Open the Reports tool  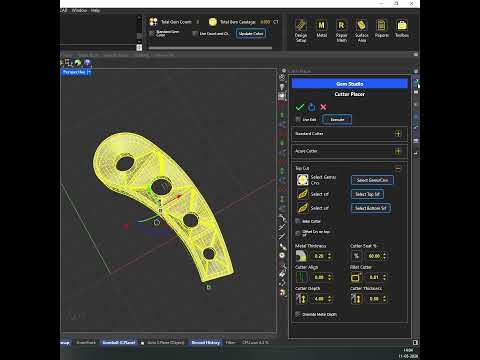coord(382,29)
